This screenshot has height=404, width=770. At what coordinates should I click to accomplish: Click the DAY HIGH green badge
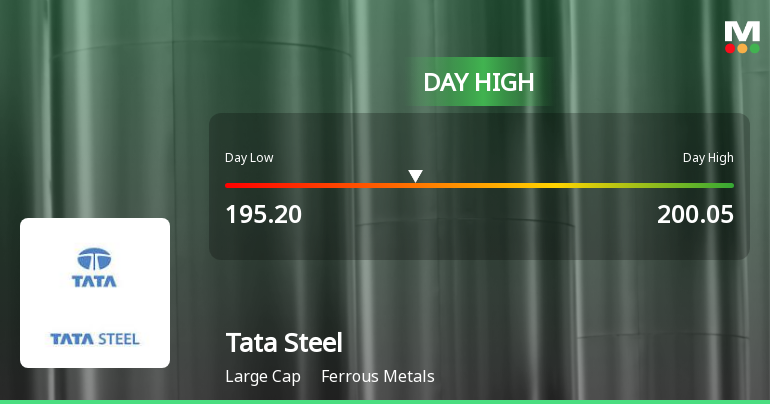tap(479, 82)
